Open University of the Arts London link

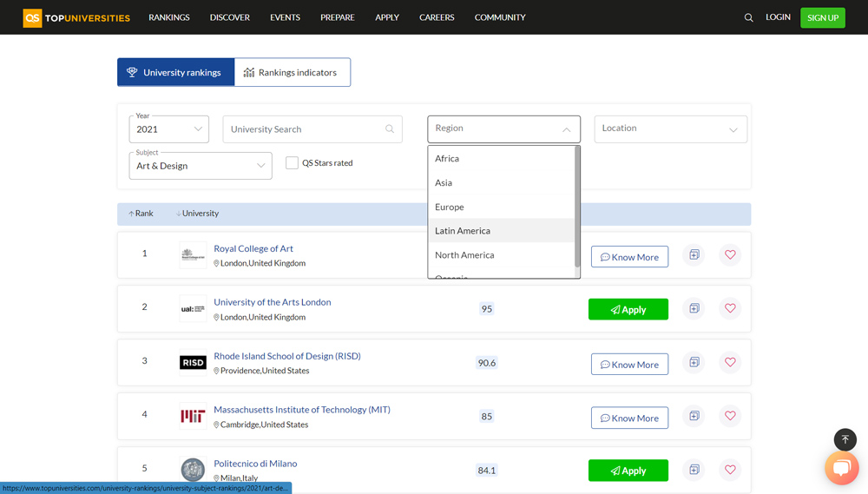coord(273,302)
